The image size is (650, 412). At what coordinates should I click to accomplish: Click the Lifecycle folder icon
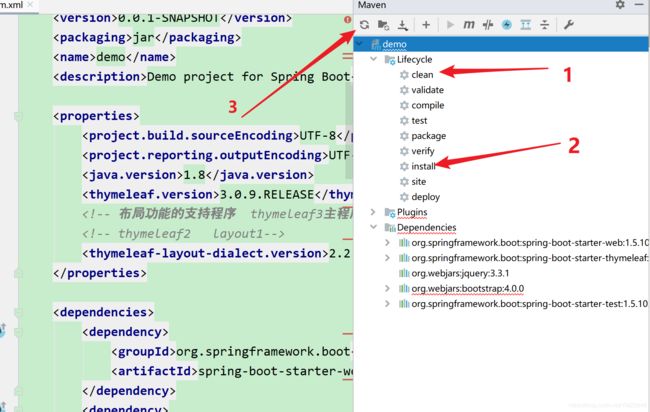(390, 60)
